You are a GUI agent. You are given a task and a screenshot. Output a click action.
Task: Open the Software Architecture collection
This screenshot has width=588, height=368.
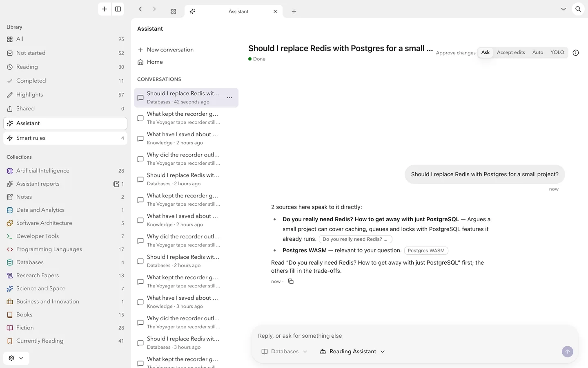pos(65,223)
